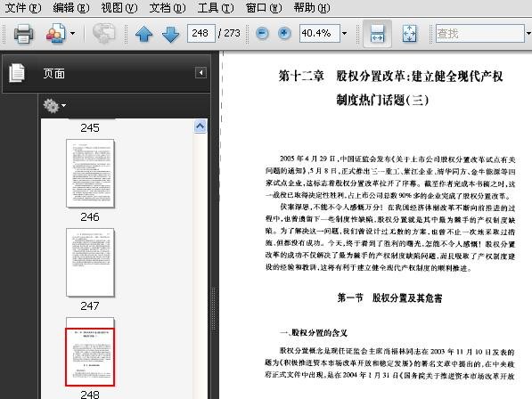The image size is (532, 399).
Task: Click the collaborate people icon
Action: click(55, 33)
